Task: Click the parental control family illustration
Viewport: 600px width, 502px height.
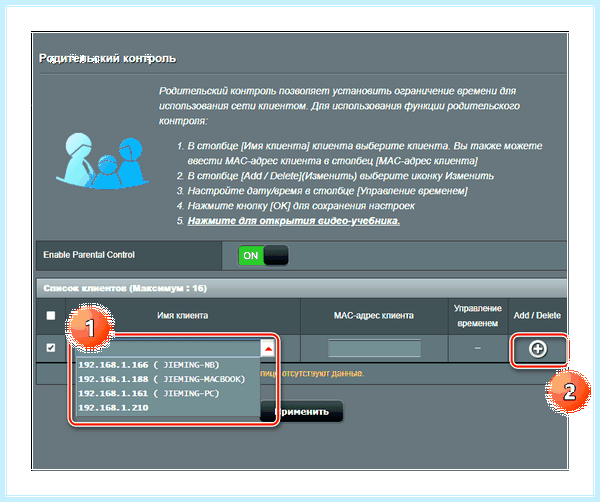Action: pyautogui.click(x=102, y=161)
